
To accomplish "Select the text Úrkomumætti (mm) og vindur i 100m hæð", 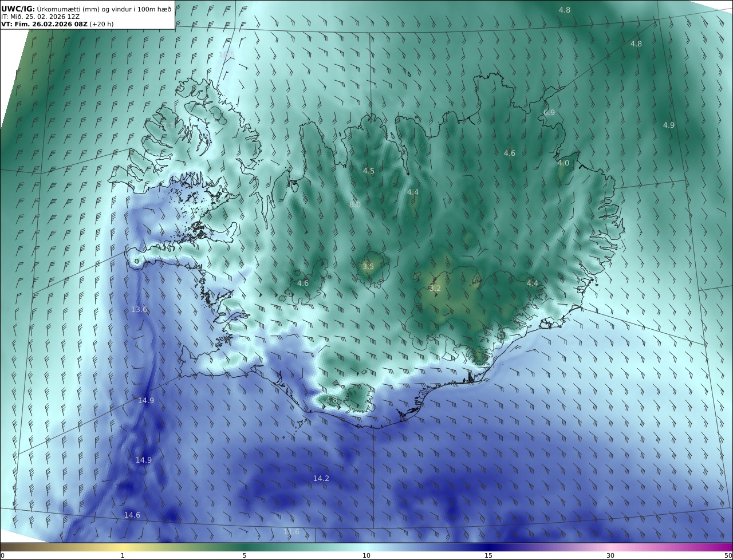I will [105, 9].
